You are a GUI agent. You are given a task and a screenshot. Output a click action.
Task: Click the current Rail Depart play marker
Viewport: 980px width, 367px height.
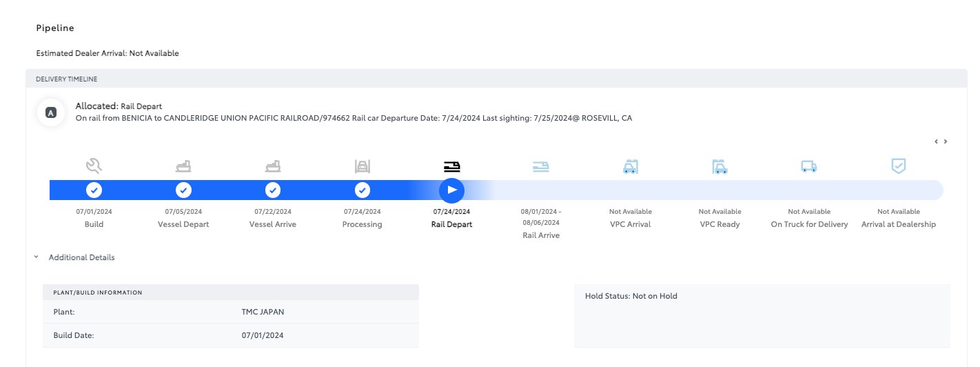[x=452, y=190]
